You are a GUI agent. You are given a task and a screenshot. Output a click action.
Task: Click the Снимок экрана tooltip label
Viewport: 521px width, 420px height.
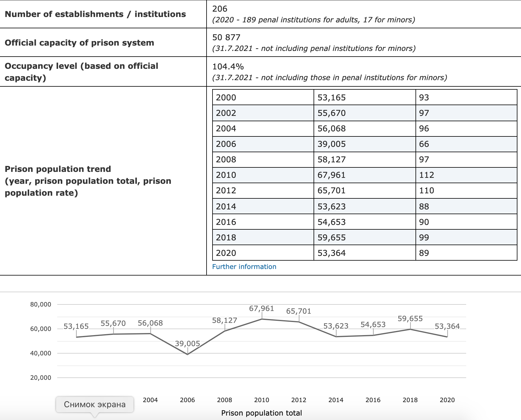coord(94,404)
